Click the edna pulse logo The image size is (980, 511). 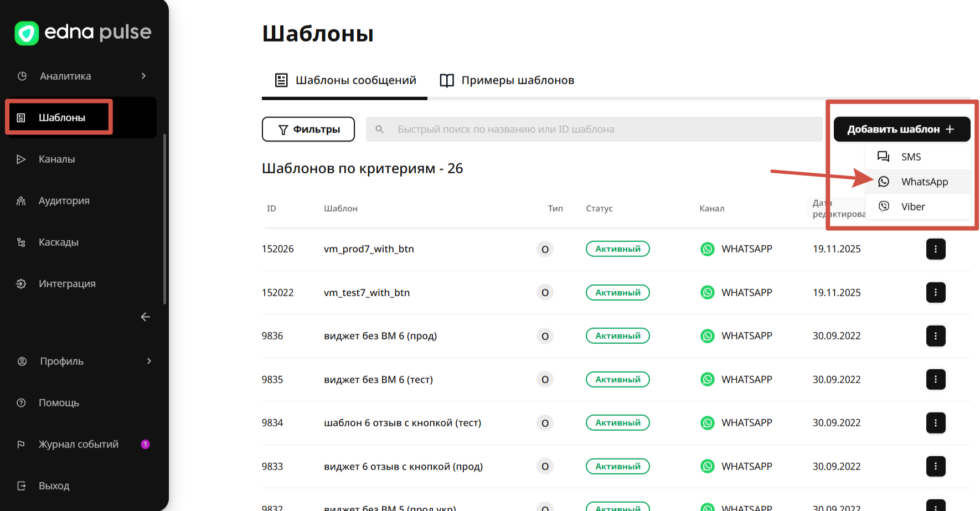pos(83,33)
